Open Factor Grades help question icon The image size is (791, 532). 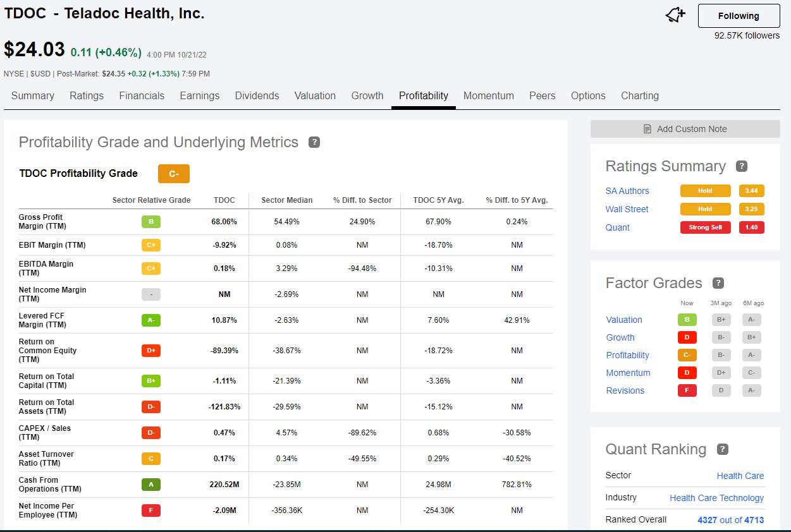(718, 283)
